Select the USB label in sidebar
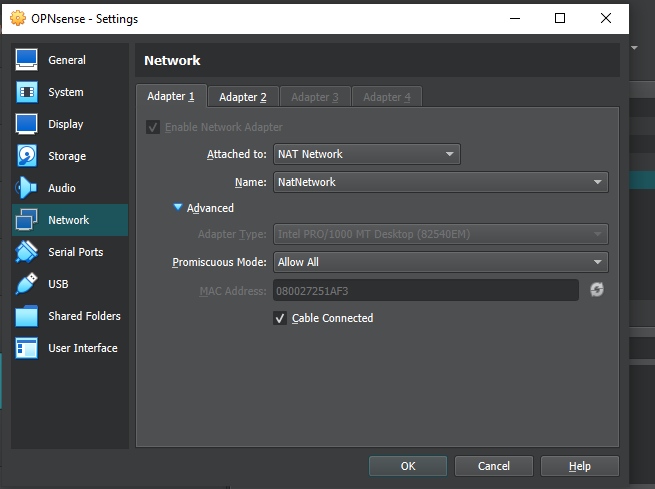 point(58,284)
